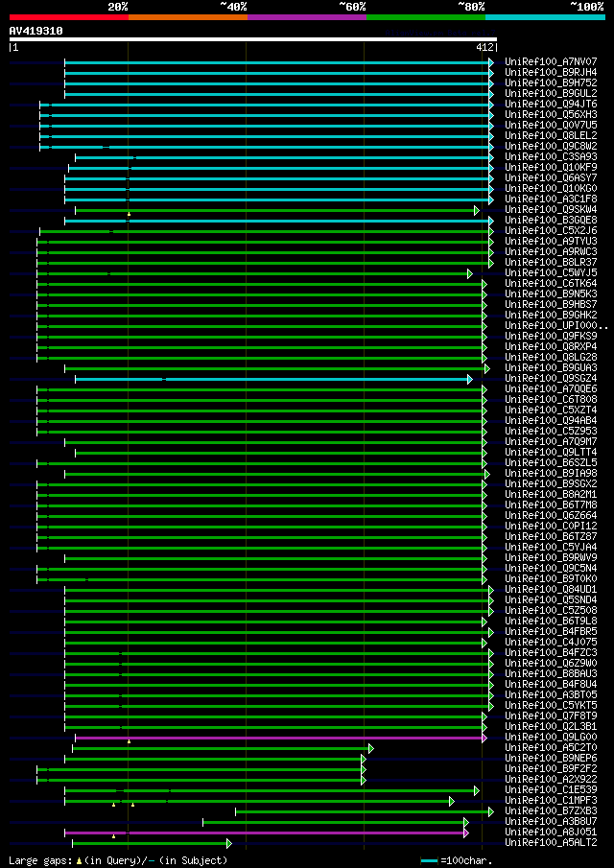Click the orange ~40% identity legend segment

point(188,17)
